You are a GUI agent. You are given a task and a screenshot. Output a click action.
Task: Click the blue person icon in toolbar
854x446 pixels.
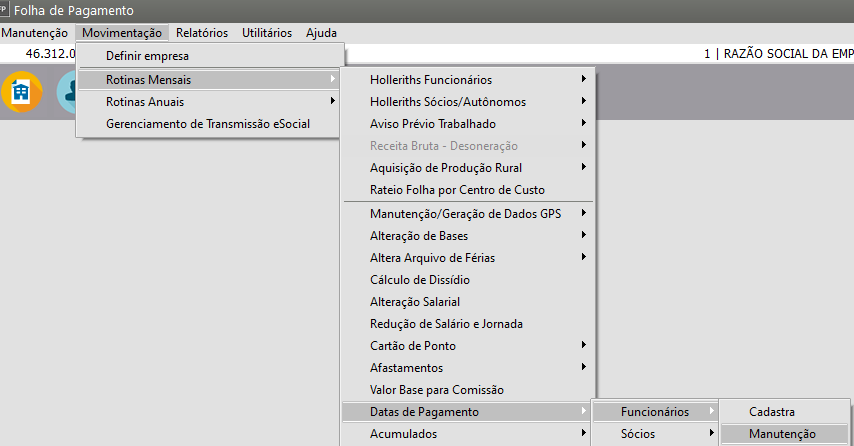click(66, 92)
